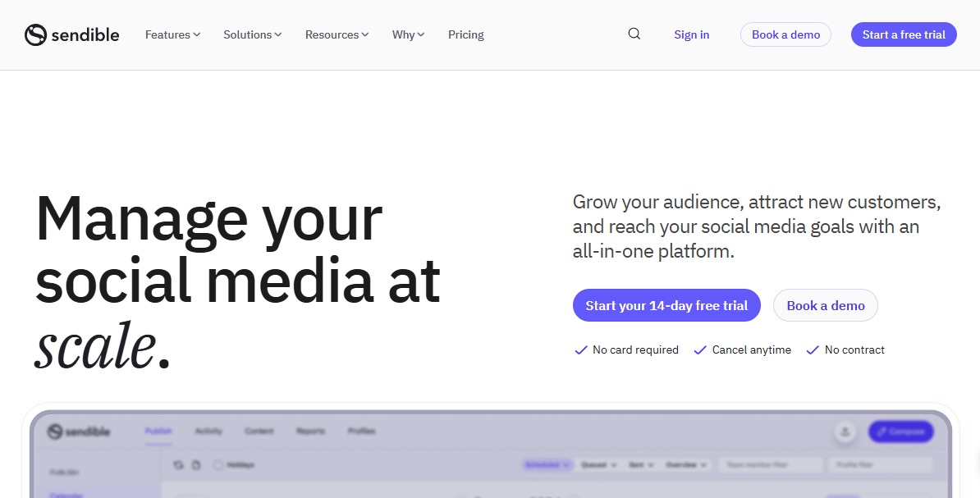Image resolution: width=980 pixels, height=498 pixels.
Task: Open the search magnifier icon
Action: (634, 34)
